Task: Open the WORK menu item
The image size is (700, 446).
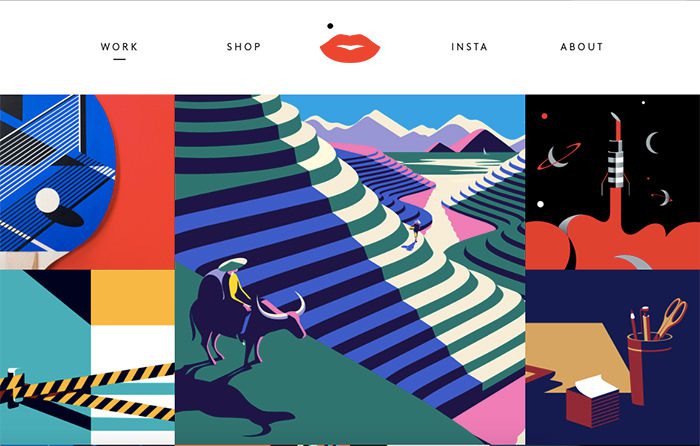Action: pyautogui.click(x=119, y=47)
